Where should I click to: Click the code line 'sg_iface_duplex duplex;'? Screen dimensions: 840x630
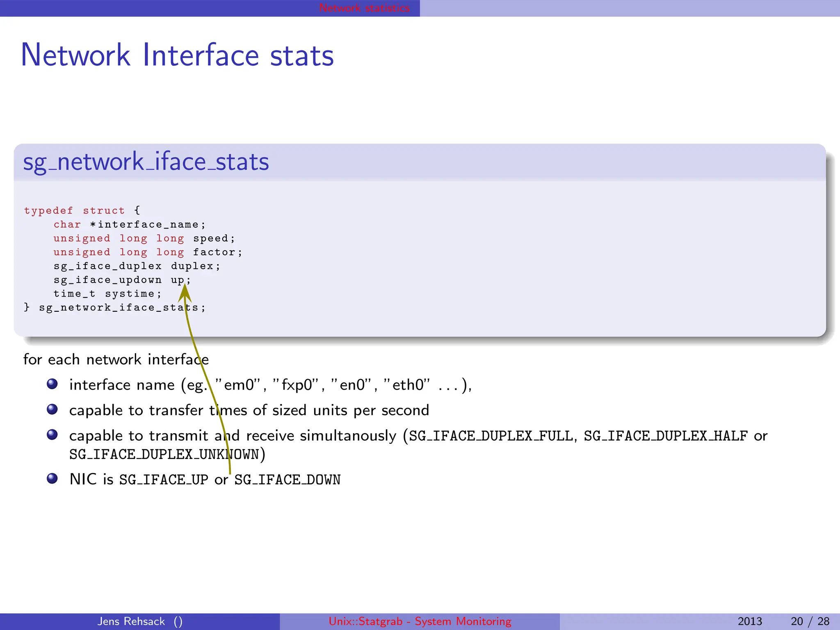(x=137, y=266)
